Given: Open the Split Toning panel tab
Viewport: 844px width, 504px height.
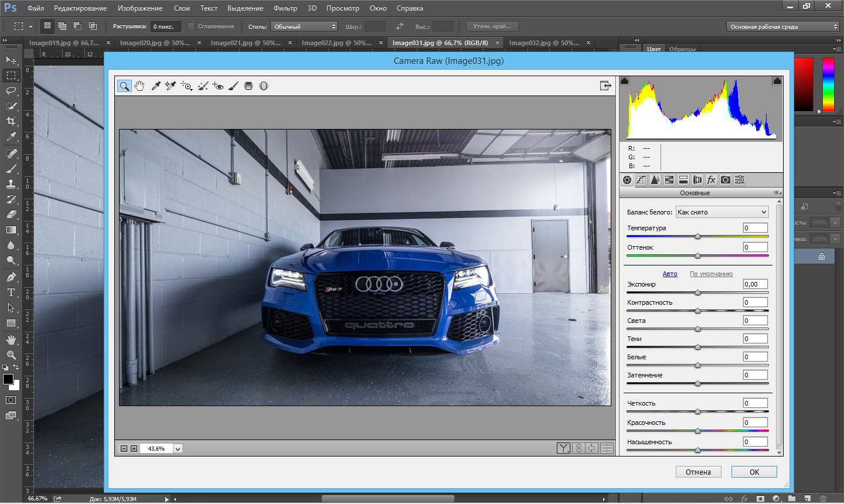Looking at the screenshot, I should pos(683,180).
